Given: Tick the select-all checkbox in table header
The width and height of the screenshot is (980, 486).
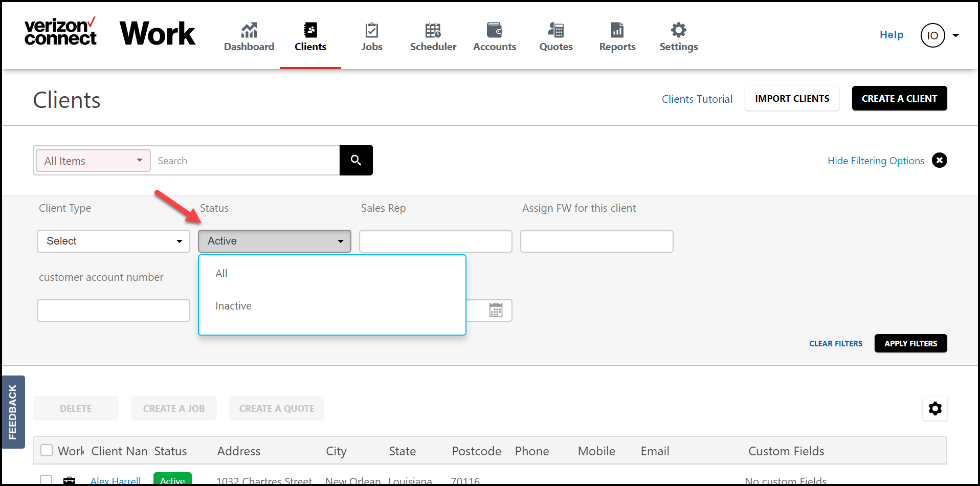Looking at the screenshot, I should pos(47,450).
